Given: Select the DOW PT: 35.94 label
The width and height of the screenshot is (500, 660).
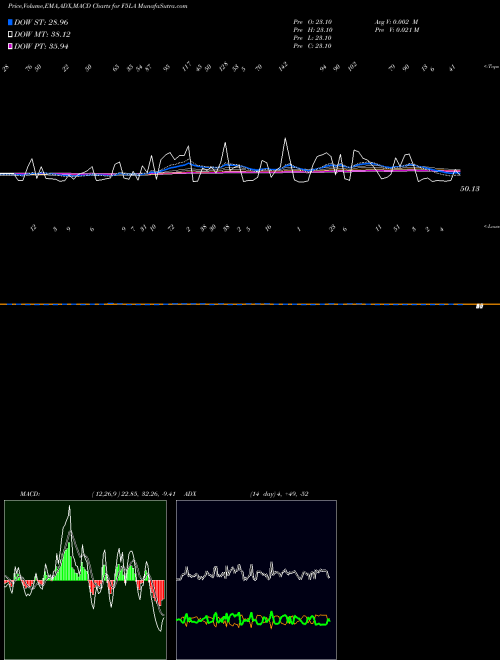Looking at the screenshot, I should [41, 47].
